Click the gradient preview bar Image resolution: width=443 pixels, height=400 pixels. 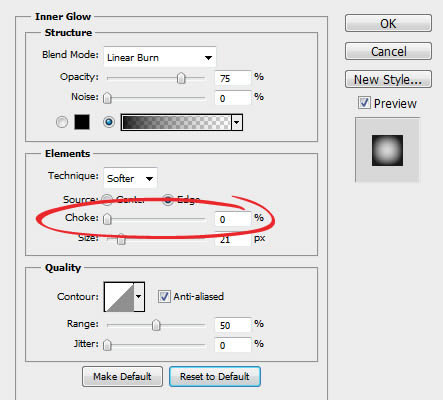tap(176, 122)
